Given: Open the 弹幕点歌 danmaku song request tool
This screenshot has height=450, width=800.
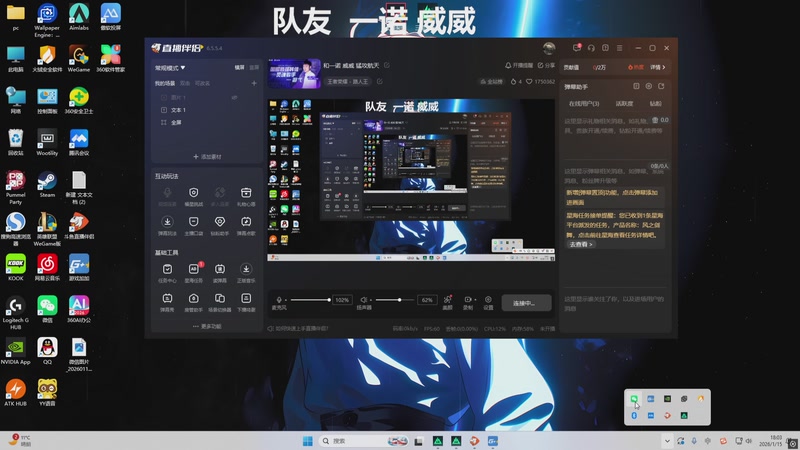Looking at the screenshot, I should [x=246, y=225].
